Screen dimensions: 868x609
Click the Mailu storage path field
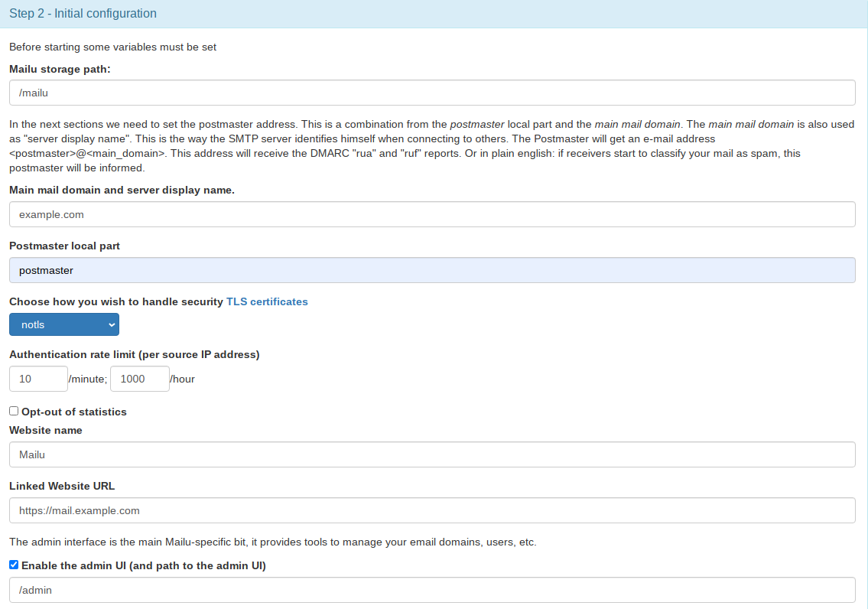[x=432, y=93]
